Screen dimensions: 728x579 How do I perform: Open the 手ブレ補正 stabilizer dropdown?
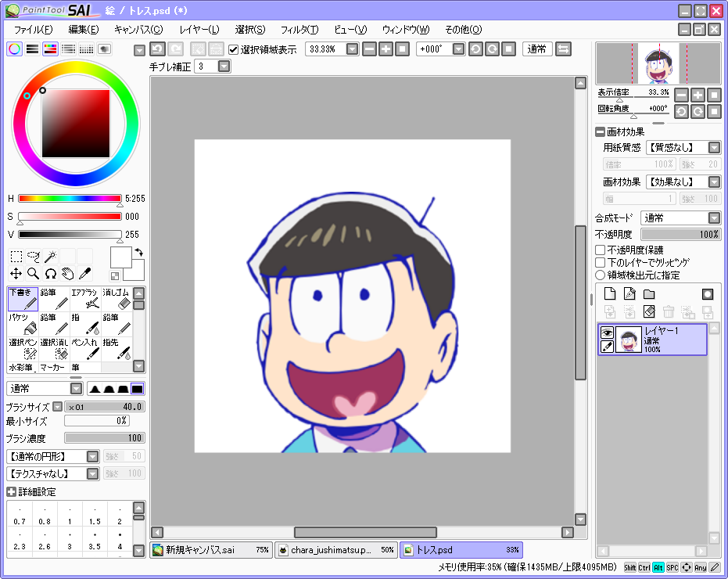pos(224,67)
